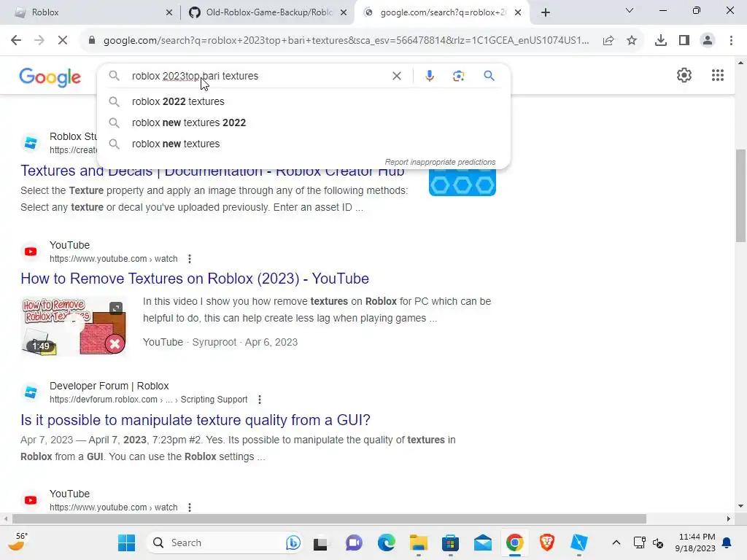Open the weather widget showing 56°

[18, 542]
